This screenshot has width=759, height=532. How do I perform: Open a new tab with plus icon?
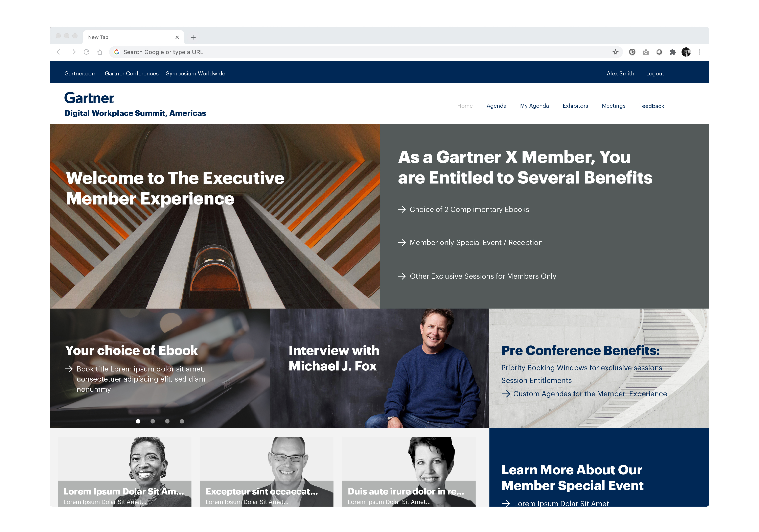click(193, 37)
